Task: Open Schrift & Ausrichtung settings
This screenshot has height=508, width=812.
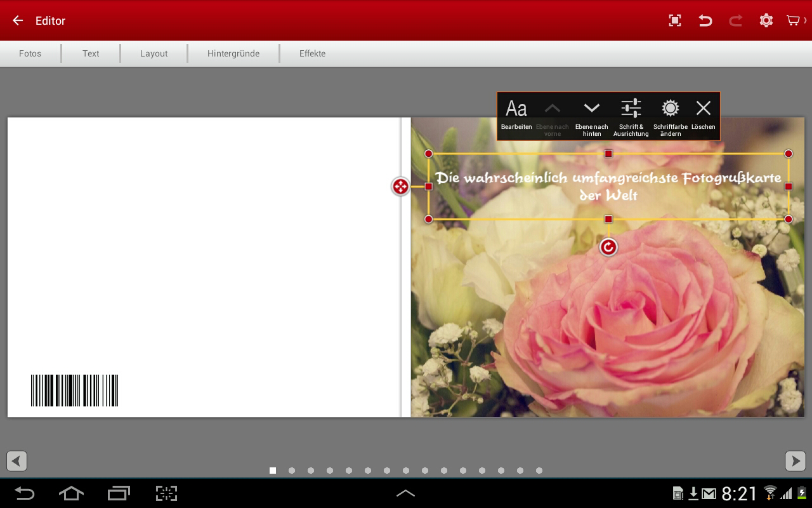Action: pyautogui.click(x=631, y=115)
